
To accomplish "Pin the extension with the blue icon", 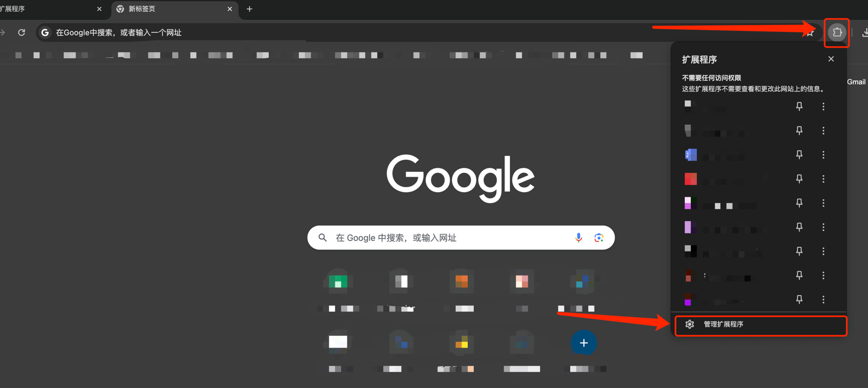I will (799, 155).
